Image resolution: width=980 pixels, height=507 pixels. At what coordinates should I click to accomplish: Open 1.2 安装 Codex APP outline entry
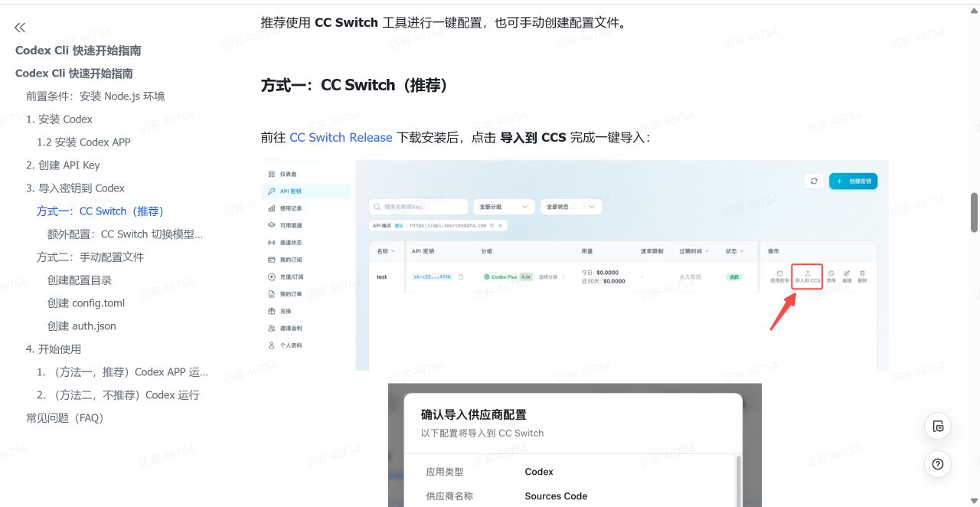pyautogui.click(x=83, y=142)
